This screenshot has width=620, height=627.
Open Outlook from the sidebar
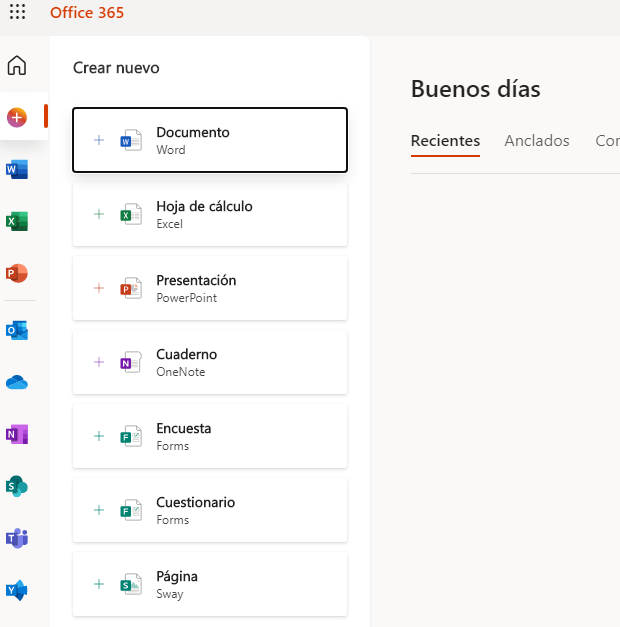[17, 330]
